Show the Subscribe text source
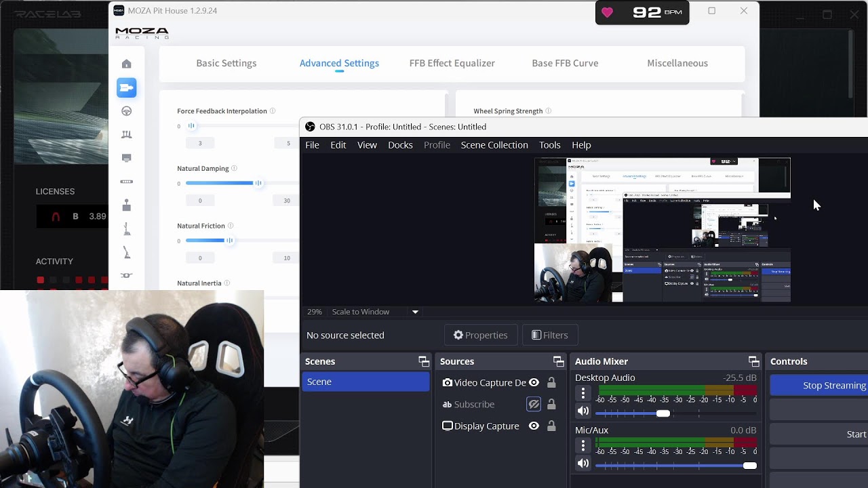 (x=534, y=405)
